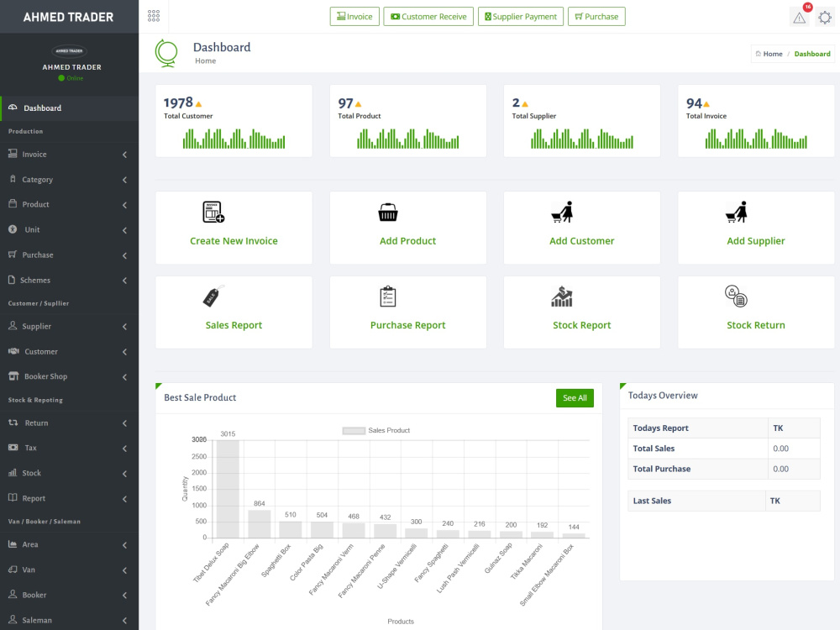Viewport: 840px width, 630px height.
Task: Click the Tibet Delux Soap bar
Action: pos(228,489)
